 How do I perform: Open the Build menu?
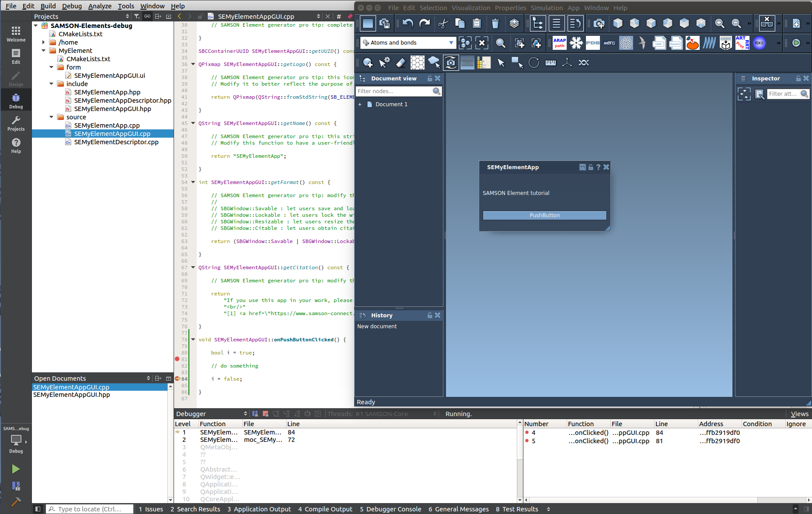coord(48,6)
